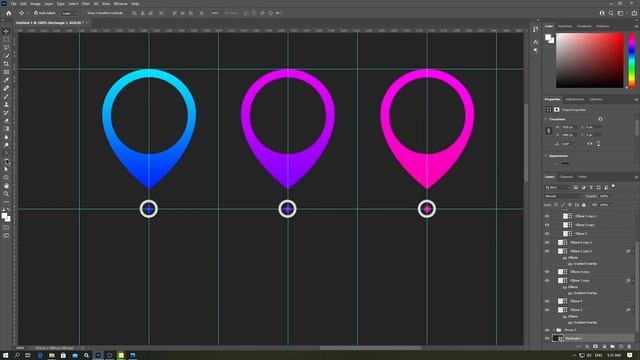
Task: Expand the Group 1 folder
Action: [x=554, y=330]
